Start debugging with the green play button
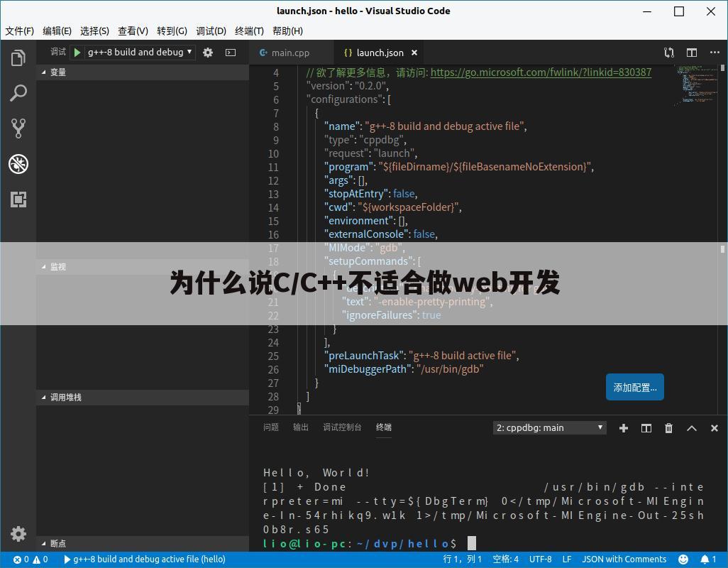This screenshot has width=728, height=568. point(77,52)
